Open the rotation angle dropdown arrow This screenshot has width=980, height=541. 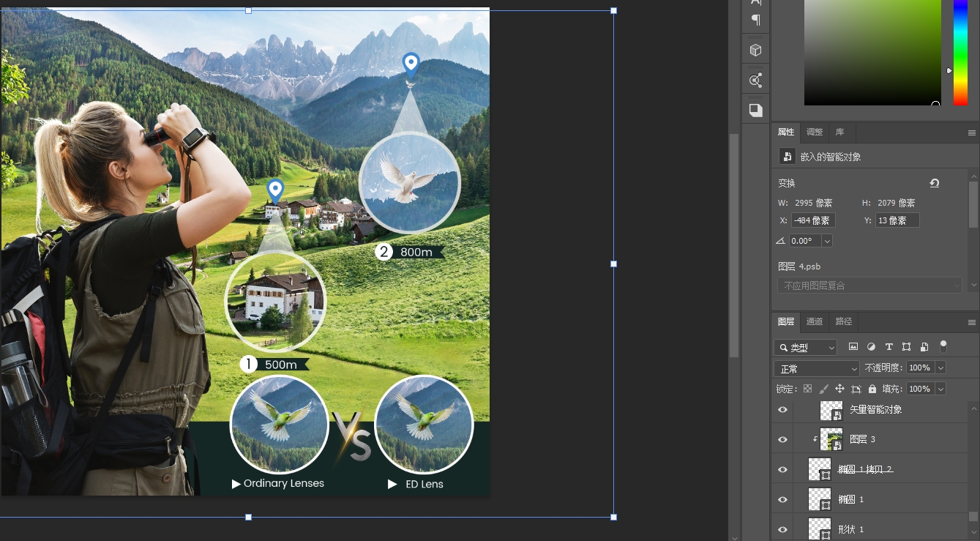(827, 241)
